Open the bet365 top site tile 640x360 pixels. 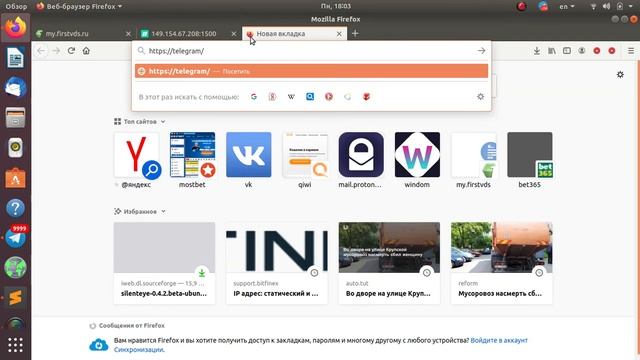(x=529, y=160)
